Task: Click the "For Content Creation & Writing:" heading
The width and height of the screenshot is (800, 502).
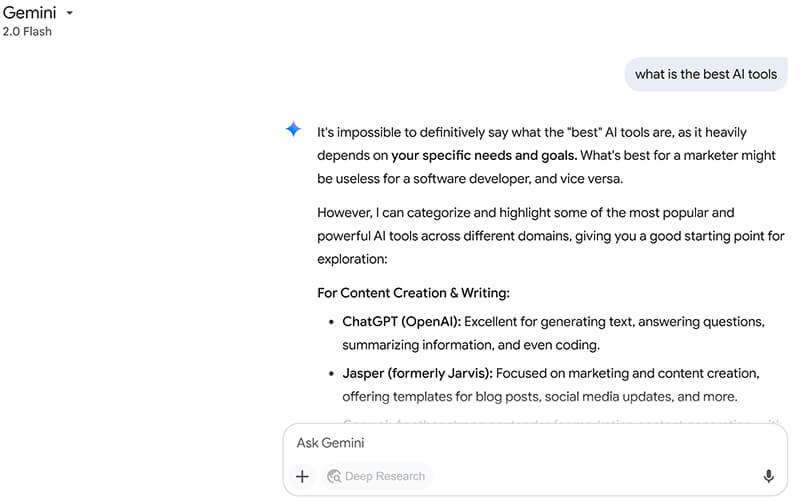Action: 413,293
